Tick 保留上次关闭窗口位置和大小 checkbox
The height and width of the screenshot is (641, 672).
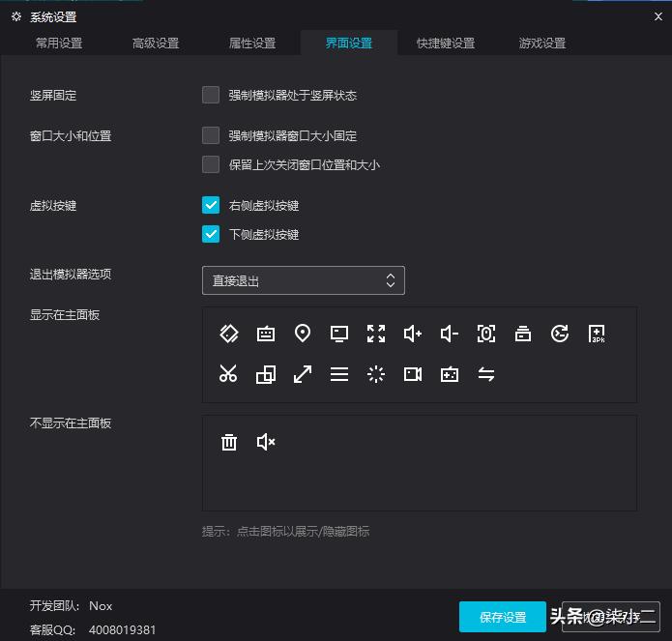pyautogui.click(x=211, y=164)
